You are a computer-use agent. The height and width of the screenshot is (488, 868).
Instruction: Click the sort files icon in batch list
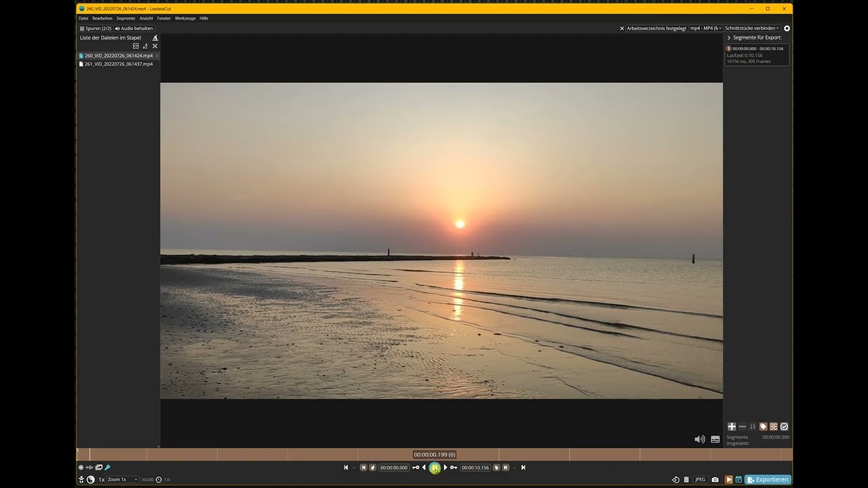pos(145,46)
